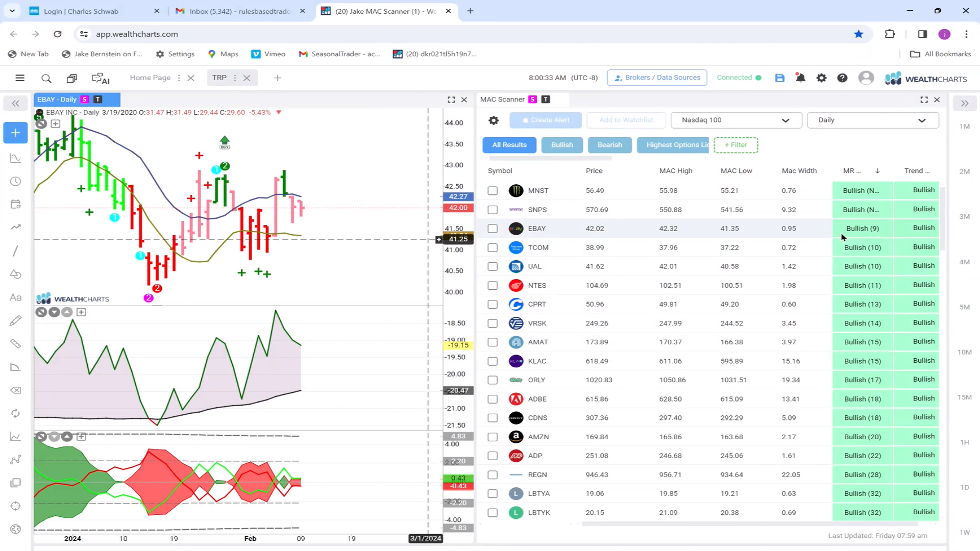980x551 pixels.
Task: Collapse the left sidebar double arrow
Action: 15,104
